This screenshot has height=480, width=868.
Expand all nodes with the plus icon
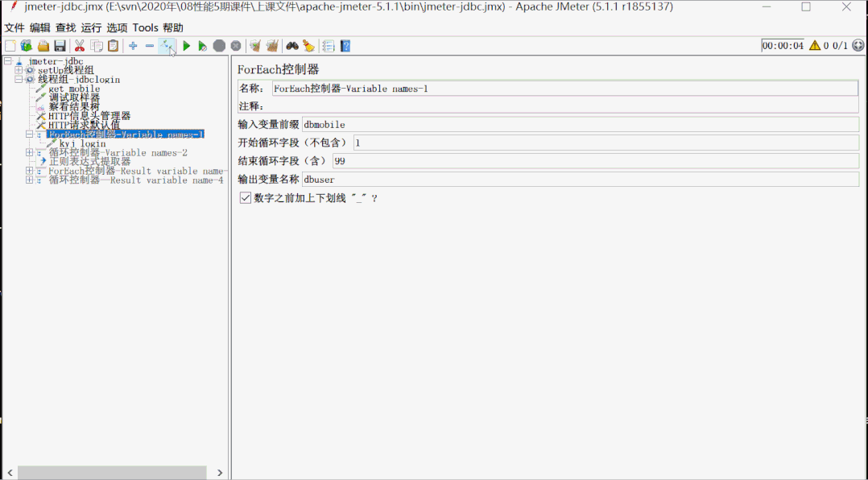[x=133, y=46]
